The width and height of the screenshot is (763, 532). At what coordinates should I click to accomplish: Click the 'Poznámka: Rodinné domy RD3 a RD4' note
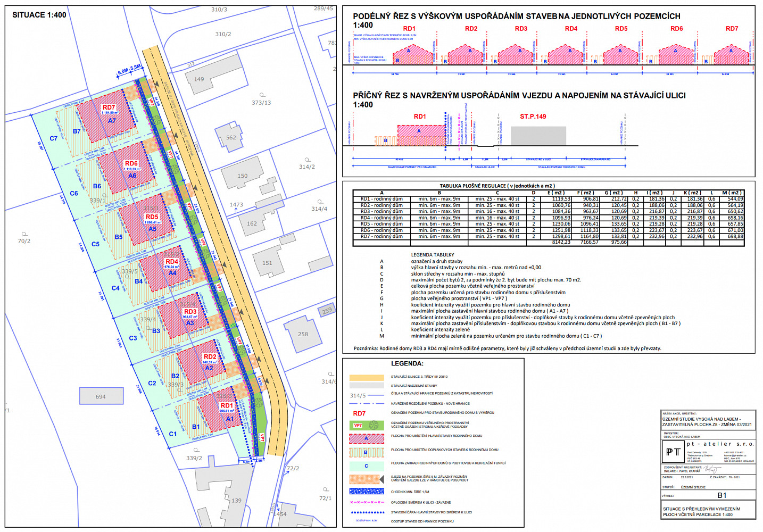click(508, 348)
